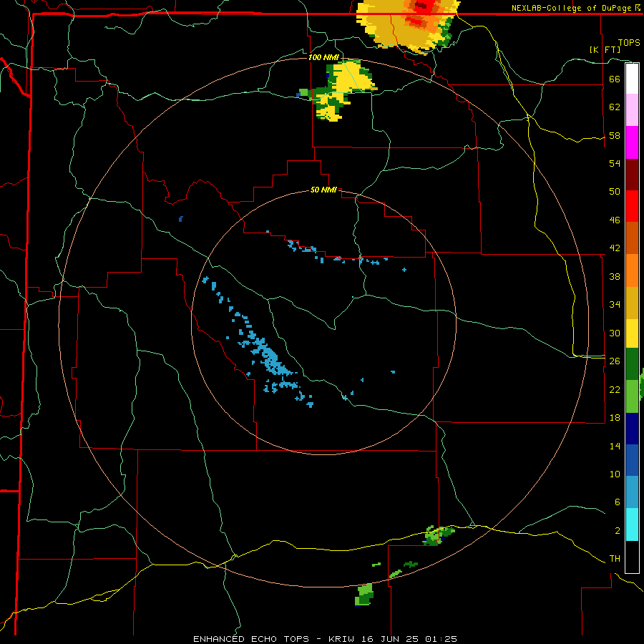Select the dark green legend band beside 26
Viewport: 644px width, 644px height.
pos(632,364)
